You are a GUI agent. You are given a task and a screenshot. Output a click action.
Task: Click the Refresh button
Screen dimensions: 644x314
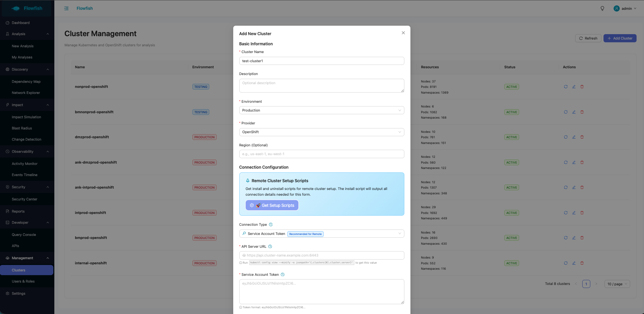pyautogui.click(x=588, y=38)
